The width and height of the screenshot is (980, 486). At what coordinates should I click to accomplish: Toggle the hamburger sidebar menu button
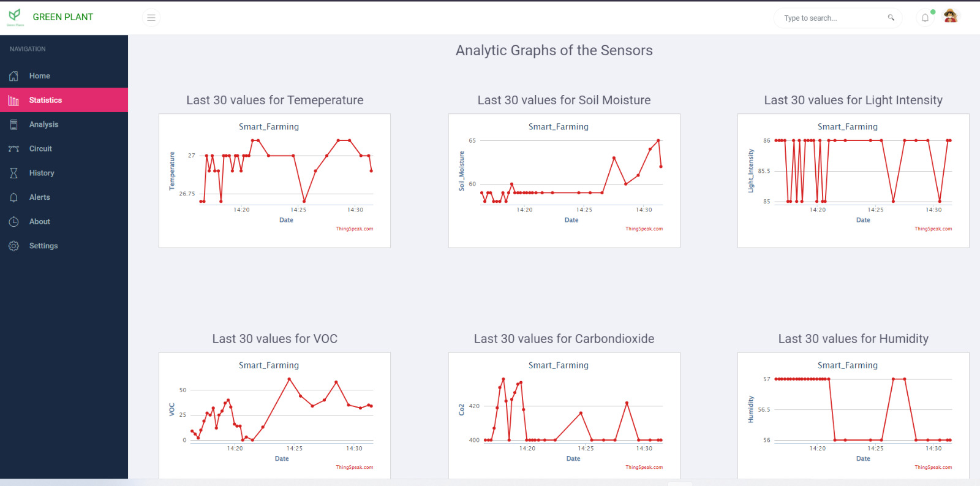(151, 18)
